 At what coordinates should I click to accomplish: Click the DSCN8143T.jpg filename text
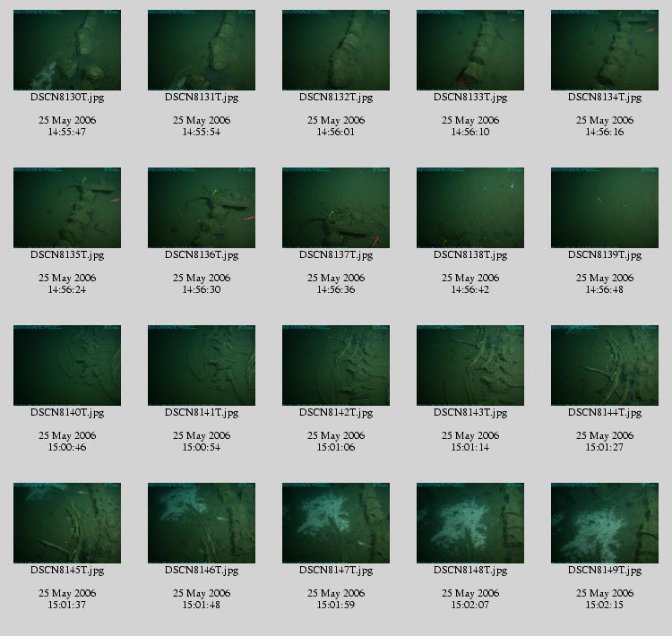point(470,413)
